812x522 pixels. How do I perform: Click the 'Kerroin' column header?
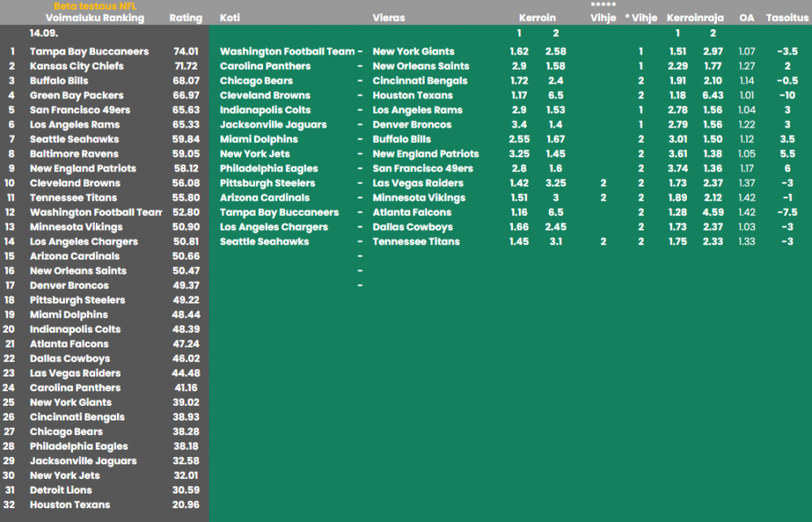[538, 18]
